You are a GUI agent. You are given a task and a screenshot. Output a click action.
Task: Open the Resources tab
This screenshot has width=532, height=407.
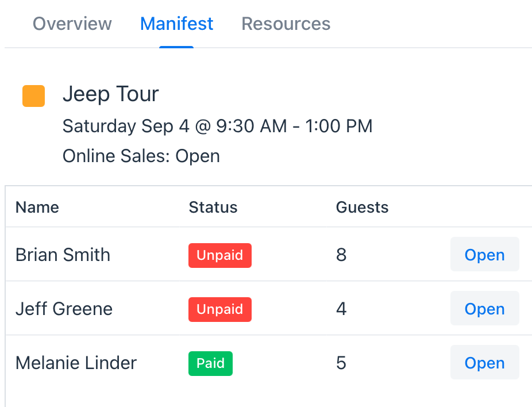click(286, 24)
